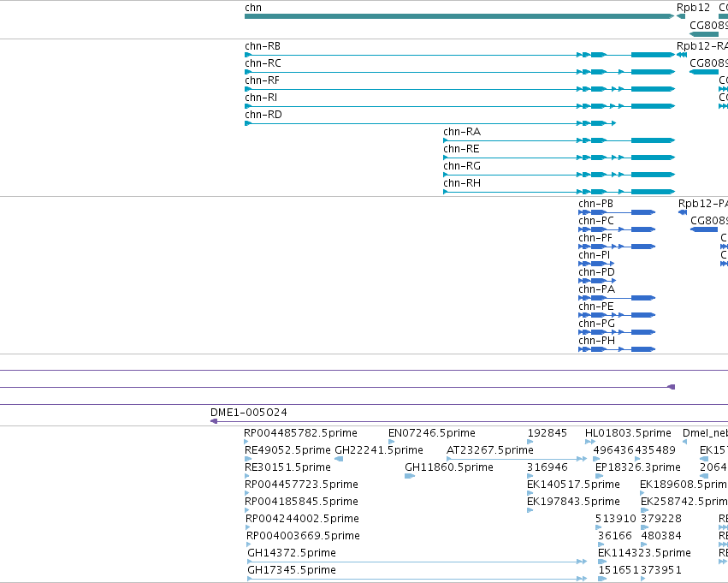This screenshot has height=583, width=728.
Task: Click the RP004457723.5prime EST label
Action: (x=301, y=485)
